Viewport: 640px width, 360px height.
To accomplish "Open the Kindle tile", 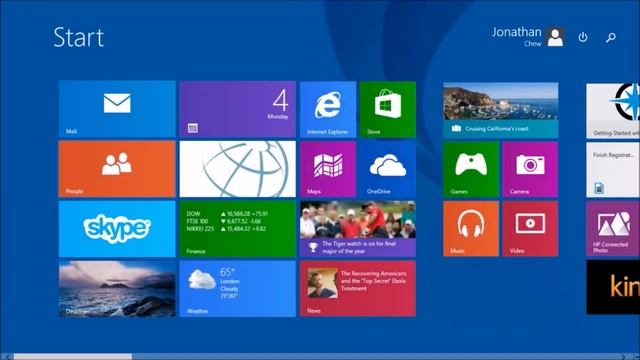I will coord(613,287).
